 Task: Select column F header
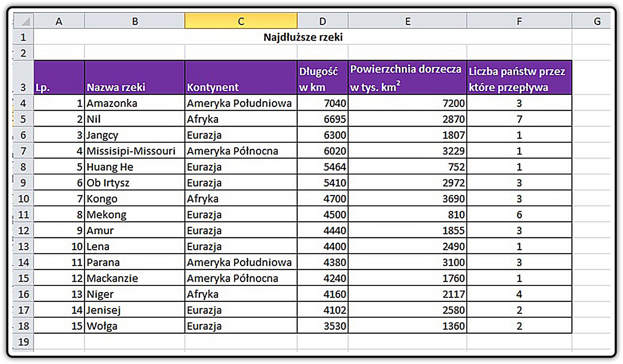[519, 21]
